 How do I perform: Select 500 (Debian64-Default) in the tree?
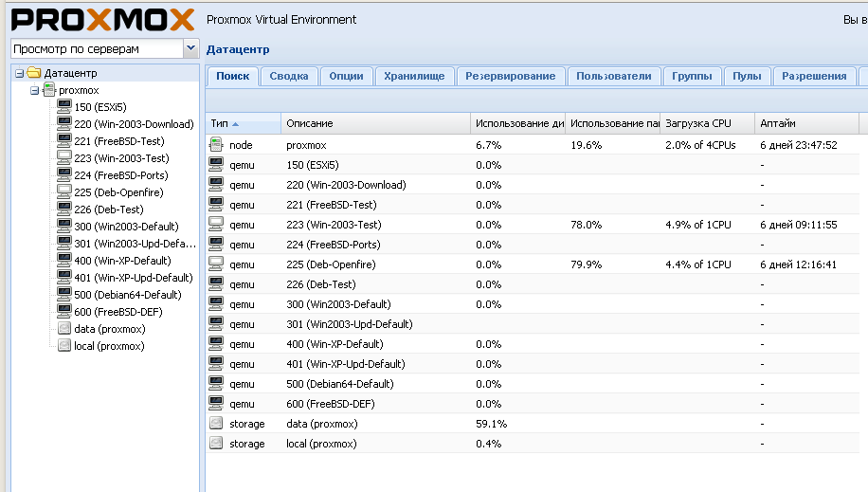128,295
